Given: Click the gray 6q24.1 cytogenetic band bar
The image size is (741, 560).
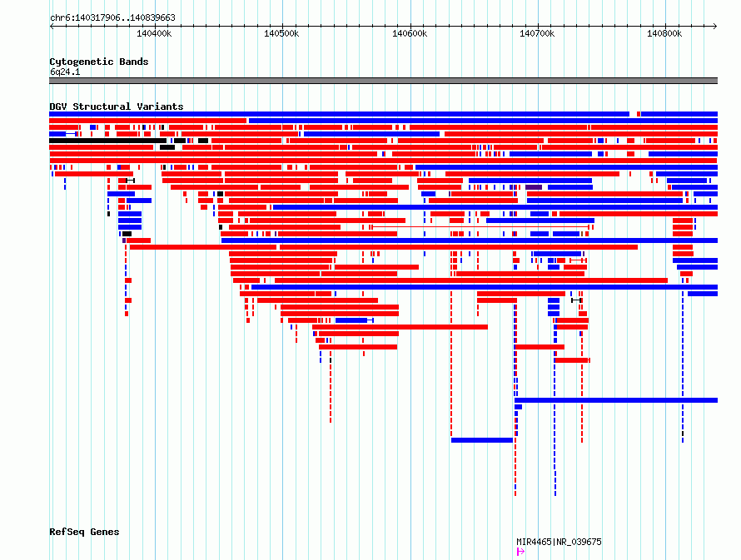Looking at the screenshot, I should (x=383, y=81).
